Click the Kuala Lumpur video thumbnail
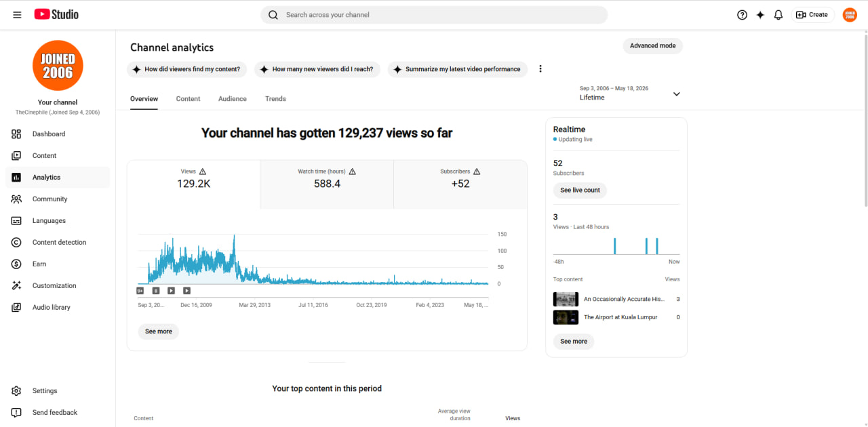This screenshot has height=427, width=868. coord(566,317)
